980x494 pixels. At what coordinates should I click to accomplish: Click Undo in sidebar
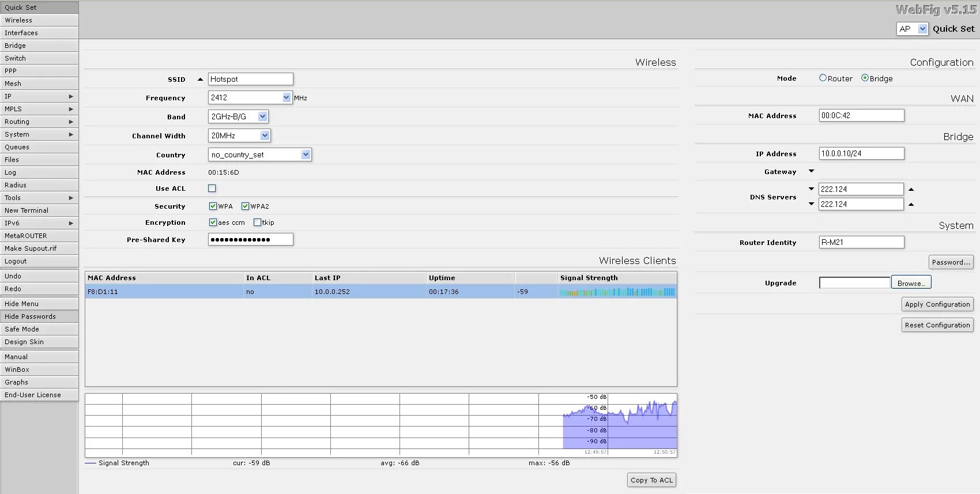pos(39,276)
